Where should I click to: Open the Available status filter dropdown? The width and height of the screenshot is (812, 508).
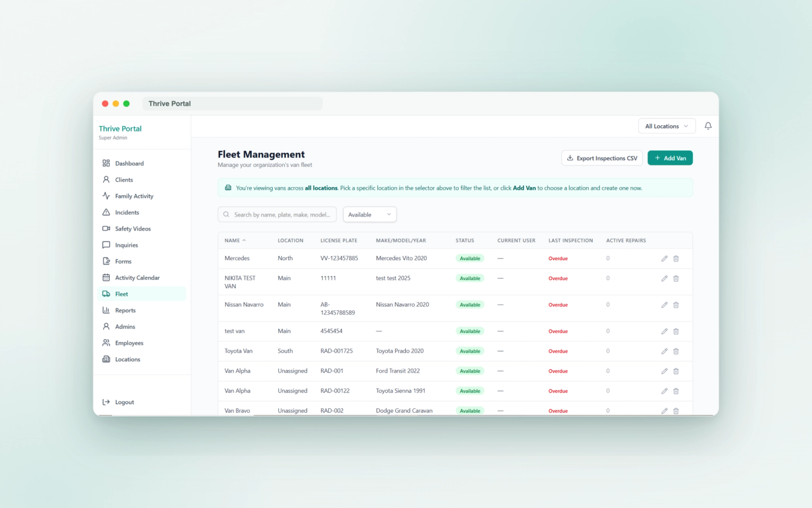tap(369, 214)
